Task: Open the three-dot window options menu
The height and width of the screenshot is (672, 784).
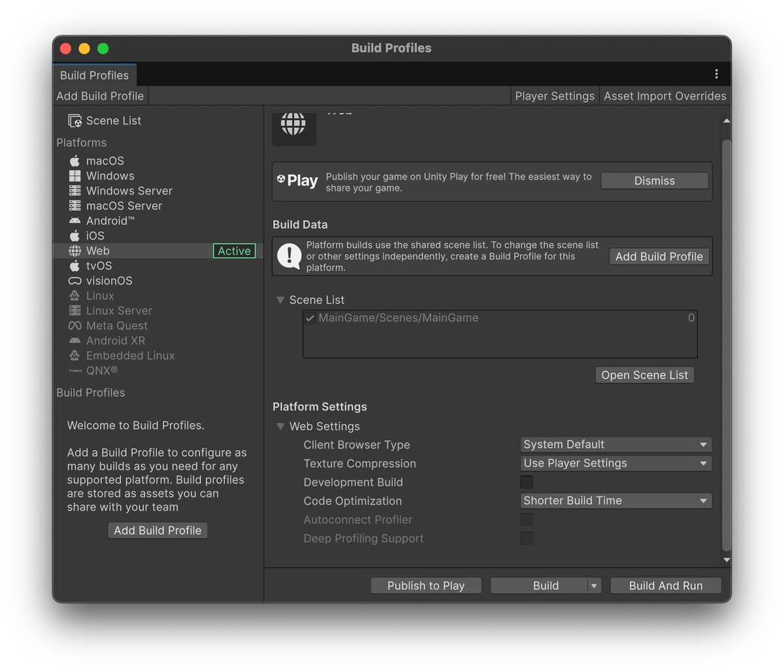Action: 717,74
